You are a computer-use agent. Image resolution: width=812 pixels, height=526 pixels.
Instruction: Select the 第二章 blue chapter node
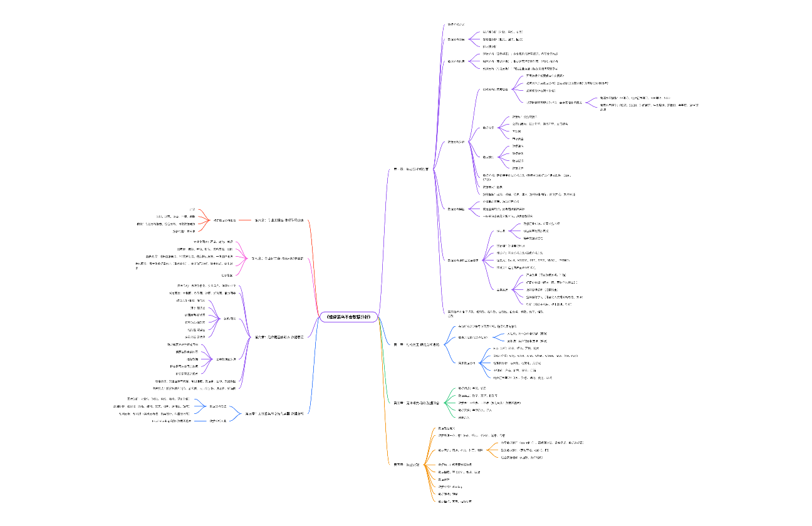pos(417,344)
